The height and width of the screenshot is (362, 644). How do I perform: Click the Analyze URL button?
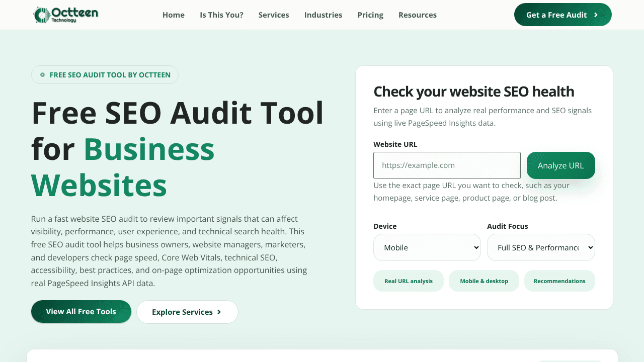(x=561, y=165)
